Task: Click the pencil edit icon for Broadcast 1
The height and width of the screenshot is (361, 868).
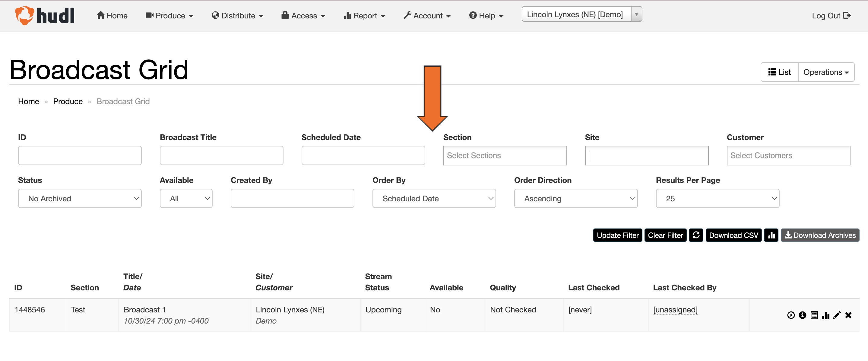Action: [837, 315]
